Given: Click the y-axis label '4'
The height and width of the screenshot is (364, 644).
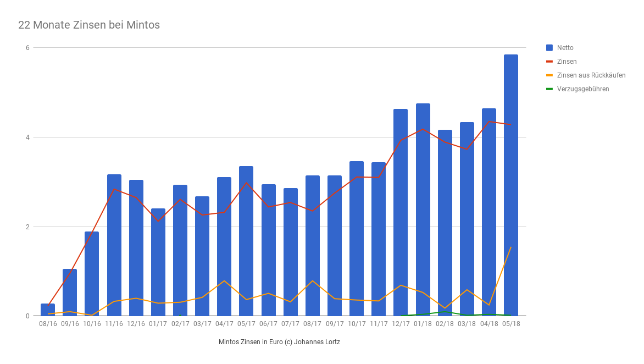Looking at the screenshot, I should [x=27, y=137].
